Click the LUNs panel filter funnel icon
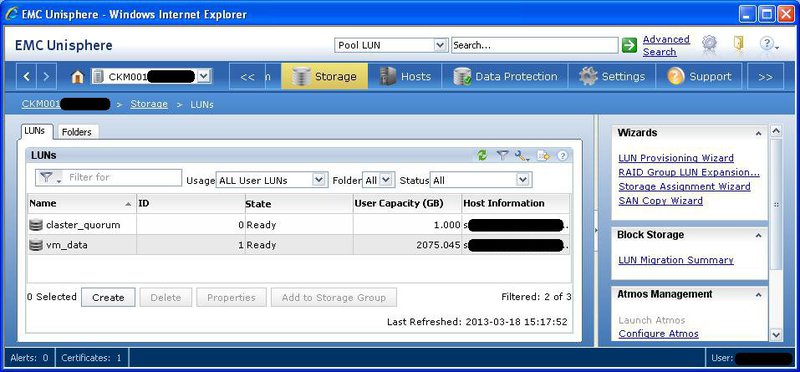Viewport: 800px width, 372px height. tap(503, 156)
